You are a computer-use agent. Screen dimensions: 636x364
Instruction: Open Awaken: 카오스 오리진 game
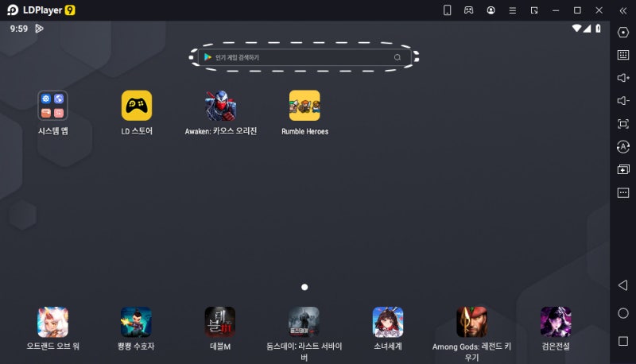click(220, 106)
